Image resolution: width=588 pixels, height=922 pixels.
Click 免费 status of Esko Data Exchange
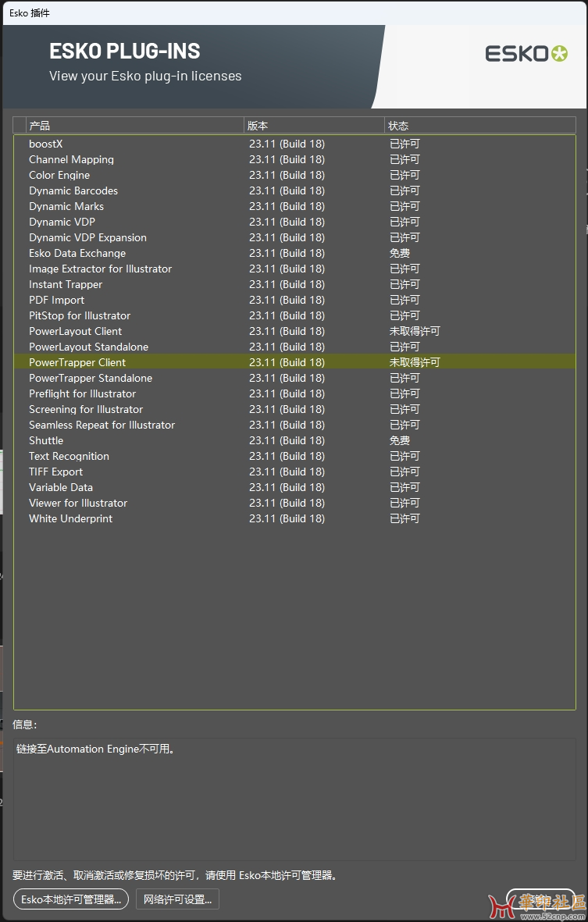point(399,253)
